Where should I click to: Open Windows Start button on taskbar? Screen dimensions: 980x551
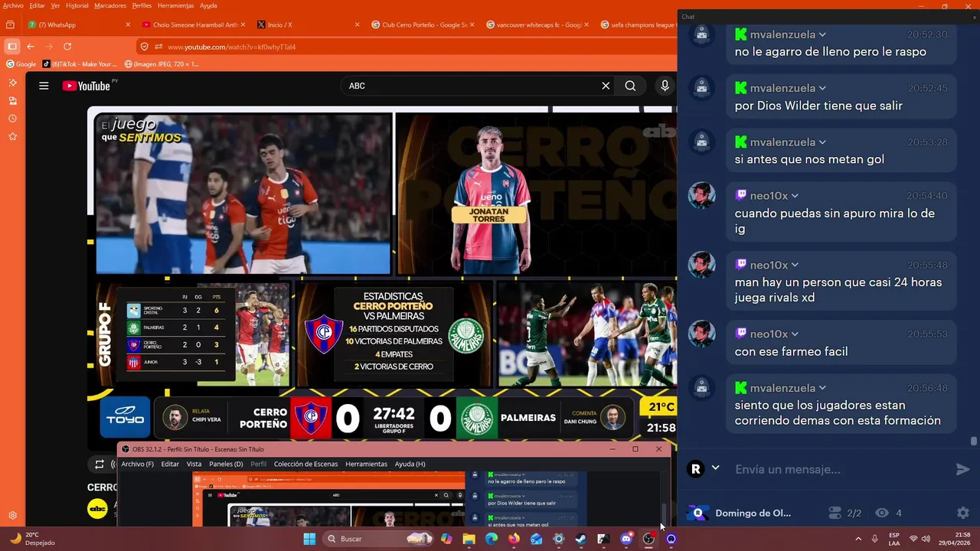(x=309, y=539)
